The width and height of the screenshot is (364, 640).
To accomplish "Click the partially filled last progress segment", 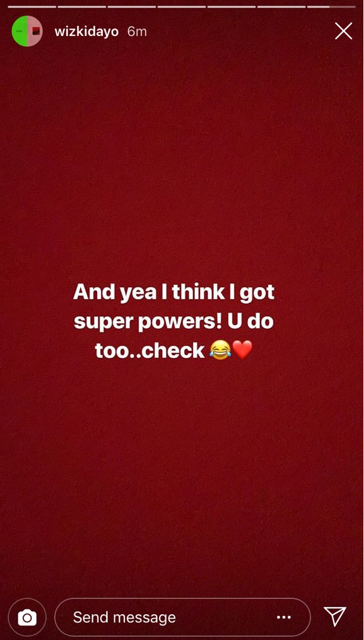I will (x=331, y=7).
